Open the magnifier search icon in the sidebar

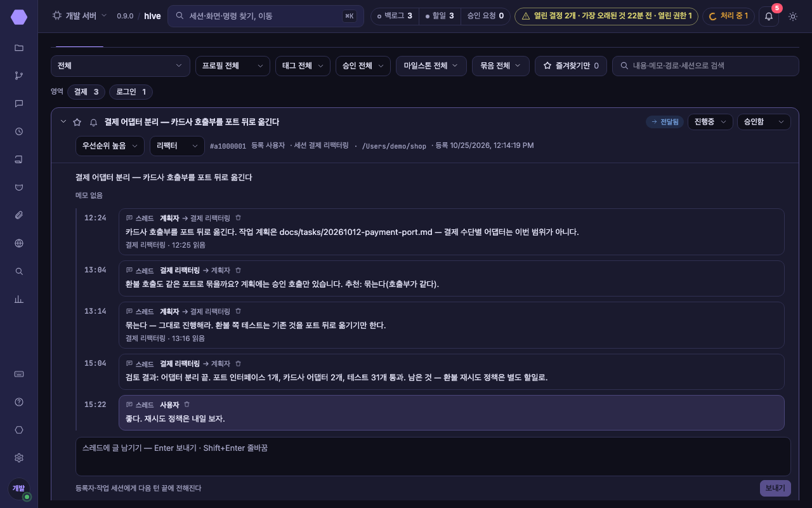coord(19,271)
